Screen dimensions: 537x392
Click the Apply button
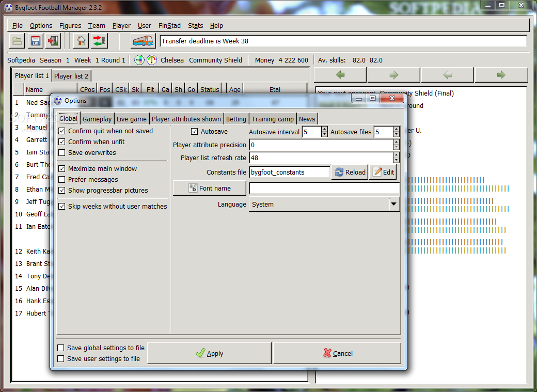[x=209, y=353]
